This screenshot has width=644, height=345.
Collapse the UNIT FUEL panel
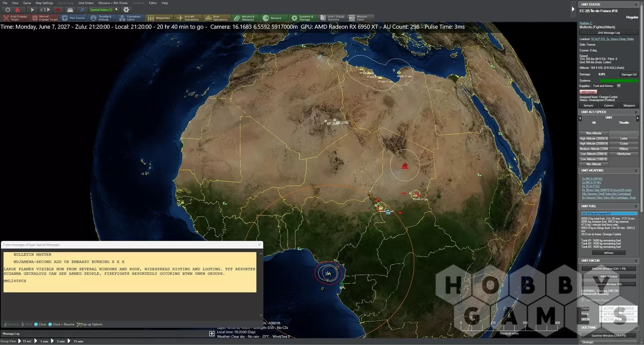[x=636, y=206]
